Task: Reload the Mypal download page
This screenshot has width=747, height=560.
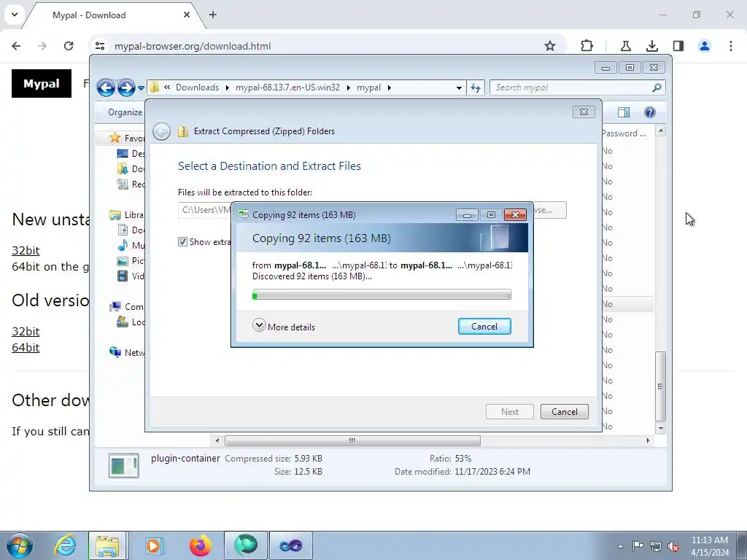Action: (x=69, y=46)
